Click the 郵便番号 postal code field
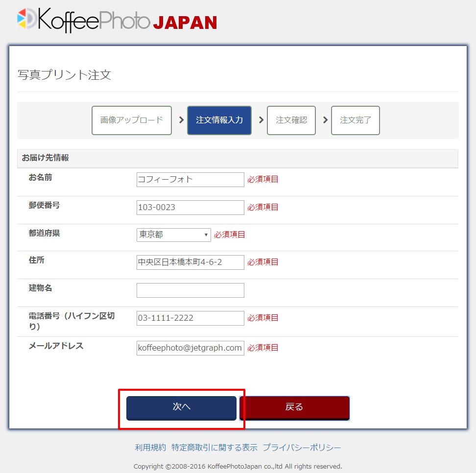Viewport: 476px width, 473px height. point(190,207)
